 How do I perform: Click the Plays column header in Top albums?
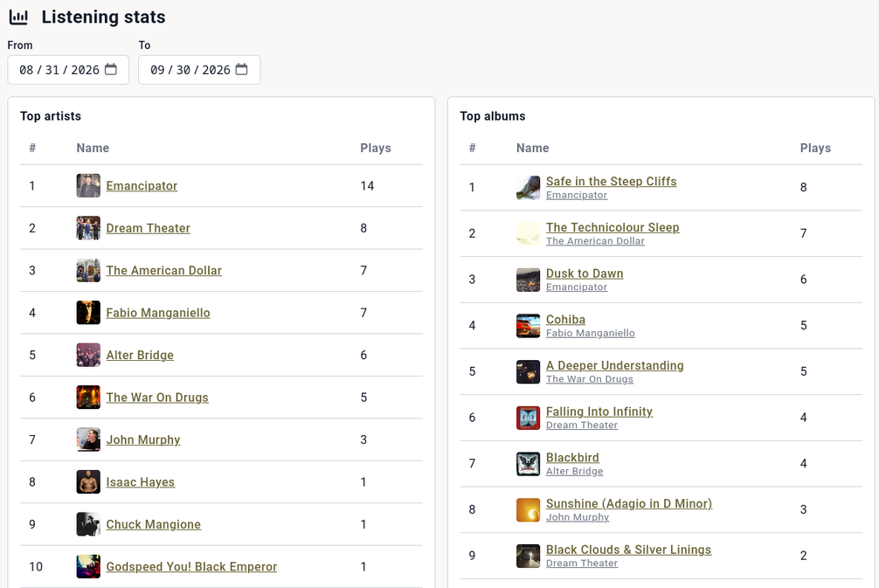tap(816, 148)
